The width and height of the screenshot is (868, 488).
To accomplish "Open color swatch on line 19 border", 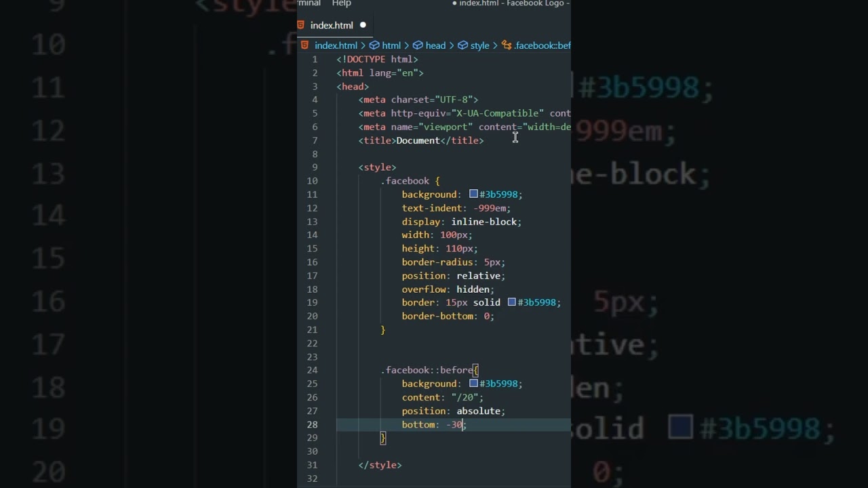I will pyautogui.click(x=512, y=302).
